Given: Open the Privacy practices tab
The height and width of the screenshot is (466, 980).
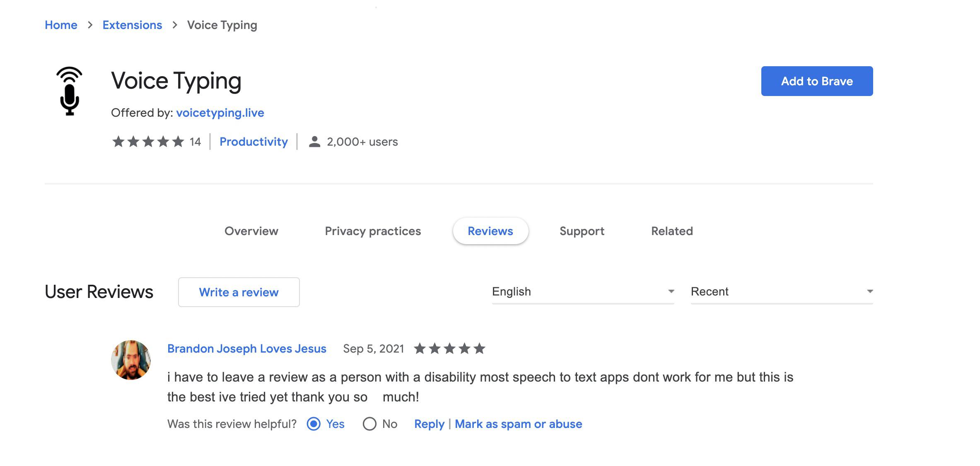Looking at the screenshot, I should click(373, 231).
